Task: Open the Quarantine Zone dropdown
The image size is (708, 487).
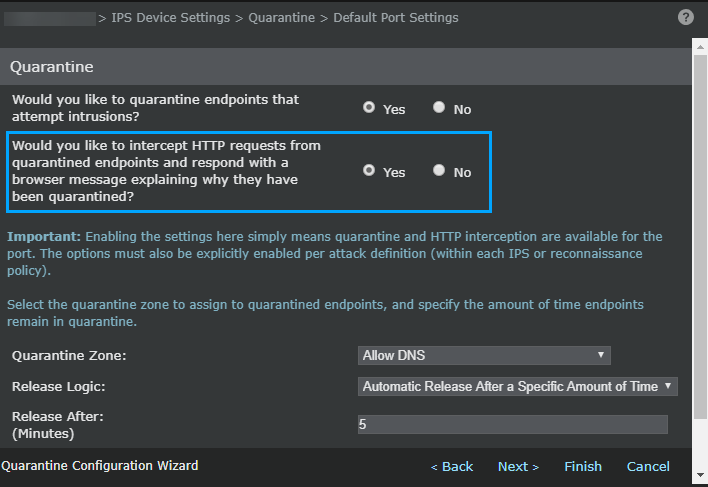Action: [484, 355]
